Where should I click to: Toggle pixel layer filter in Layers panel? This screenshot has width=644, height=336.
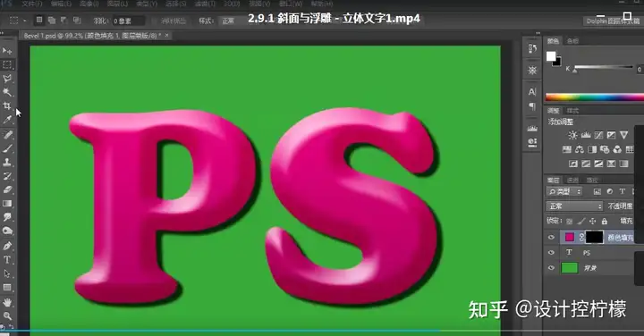[597, 191]
